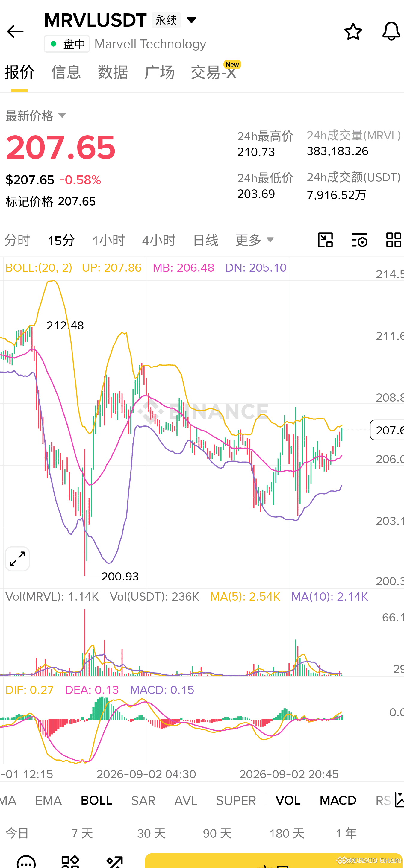Switch to the 信息 tab
Image resolution: width=404 pixels, height=868 pixels.
(66, 72)
